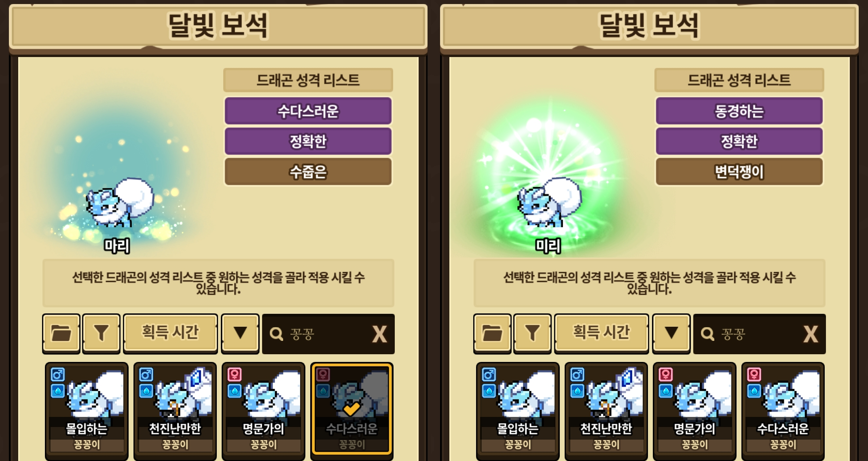This screenshot has width=868, height=461.
Task: Open the folder icon in left panel
Action: (x=61, y=334)
